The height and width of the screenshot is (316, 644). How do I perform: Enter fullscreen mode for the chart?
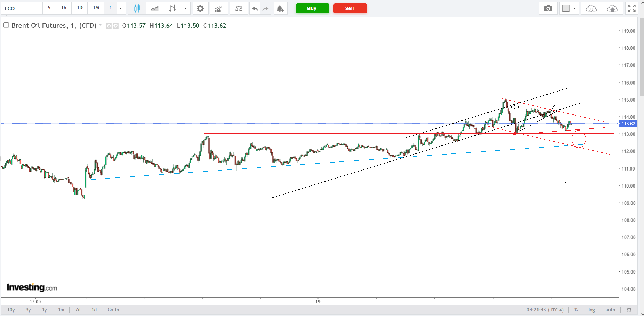point(631,8)
